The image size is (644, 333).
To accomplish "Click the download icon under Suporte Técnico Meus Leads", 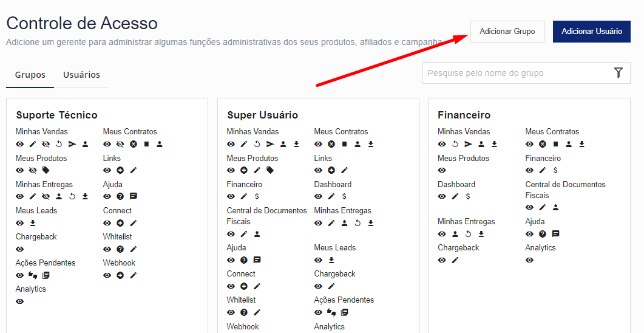I will pyautogui.click(x=33, y=223).
